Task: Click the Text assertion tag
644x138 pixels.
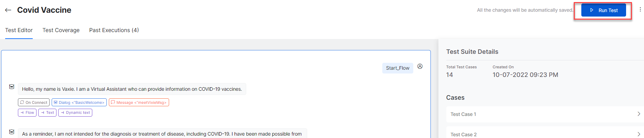Action: pos(48,112)
